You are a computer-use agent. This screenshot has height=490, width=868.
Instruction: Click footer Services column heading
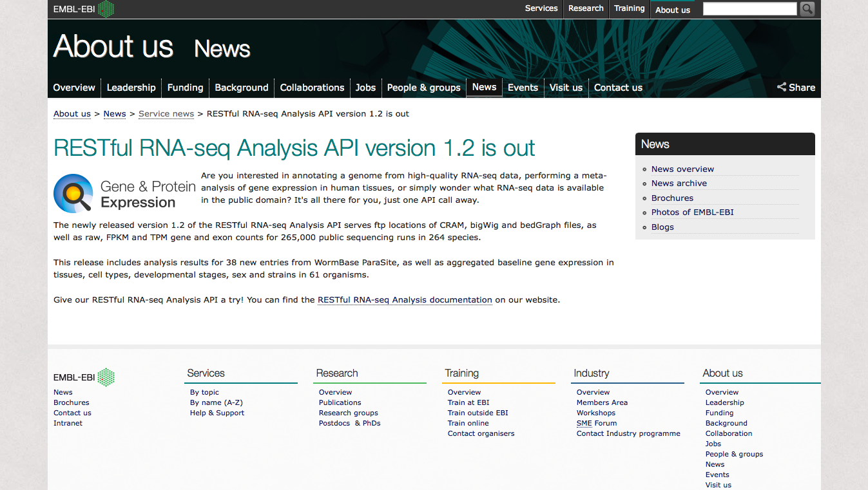[206, 373]
